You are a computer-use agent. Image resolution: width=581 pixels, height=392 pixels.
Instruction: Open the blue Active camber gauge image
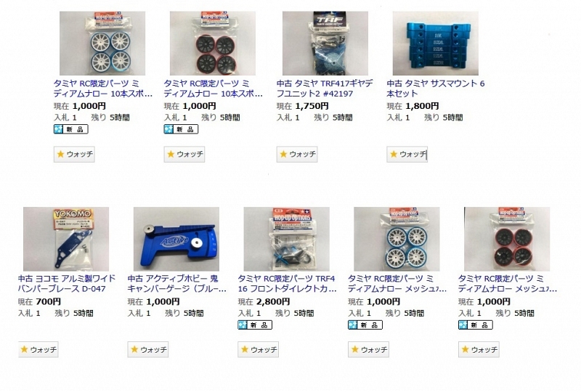click(176, 239)
